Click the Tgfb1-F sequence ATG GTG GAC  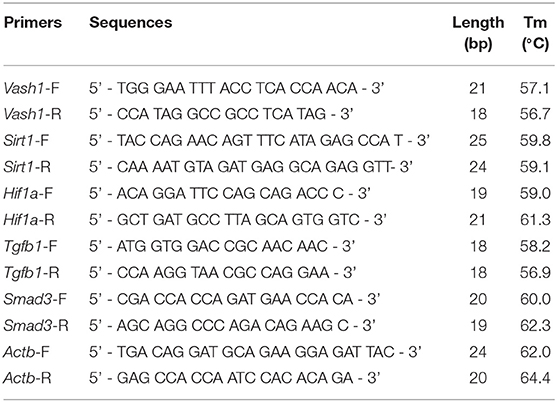point(222,246)
